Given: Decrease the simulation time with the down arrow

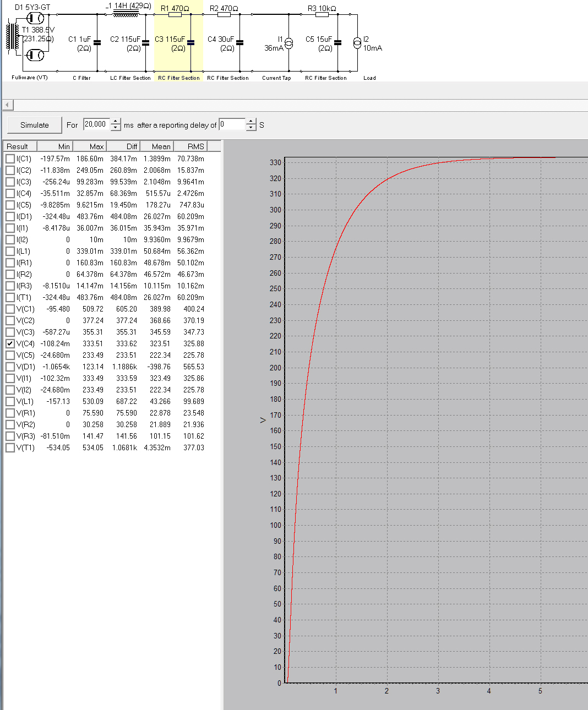Looking at the screenshot, I should coord(116,128).
